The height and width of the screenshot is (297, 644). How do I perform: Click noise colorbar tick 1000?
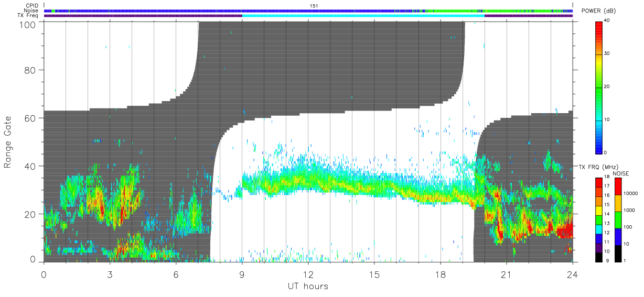click(630, 211)
